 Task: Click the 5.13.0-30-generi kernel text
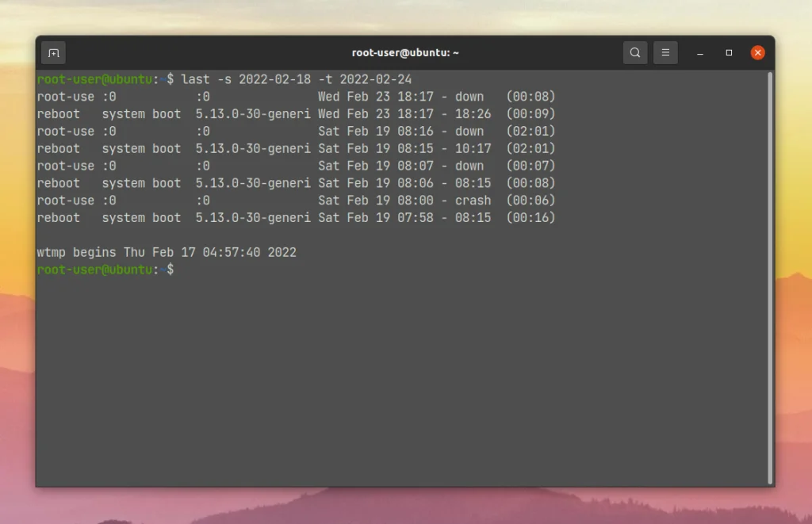(x=252, y=113)
